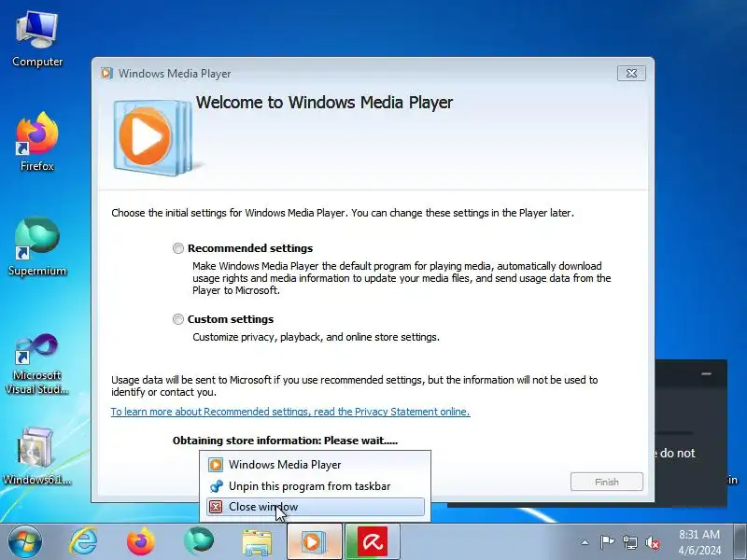Minimize the dark notification window behind

(x=707, y=374)
